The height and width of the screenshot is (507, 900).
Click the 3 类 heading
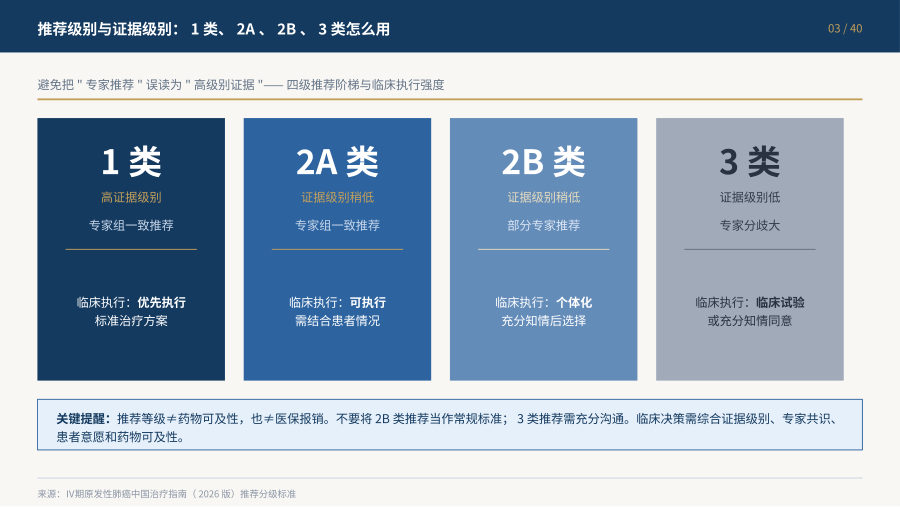750,161
